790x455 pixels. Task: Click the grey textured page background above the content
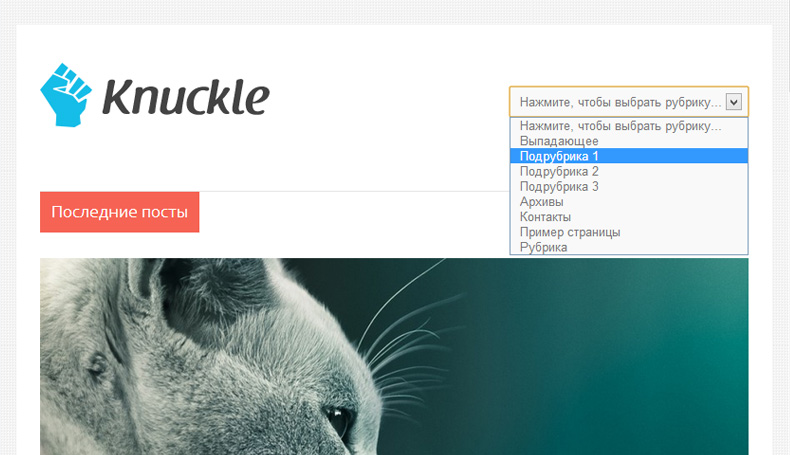[395, 11]
